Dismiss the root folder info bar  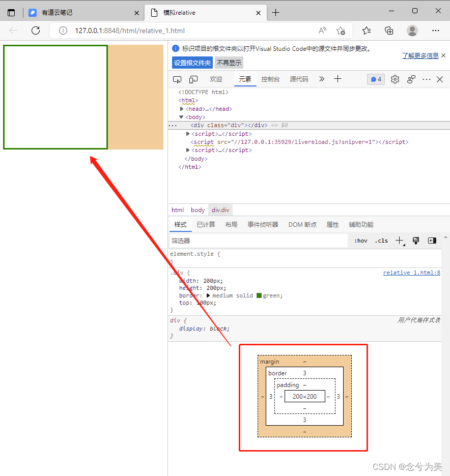(x=443, y=55)
